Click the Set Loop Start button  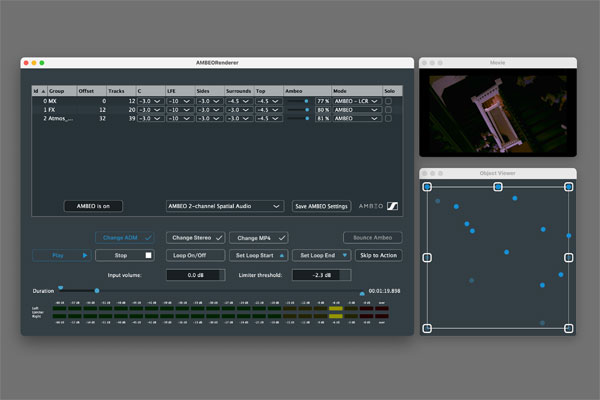click(x=259, y=255)
